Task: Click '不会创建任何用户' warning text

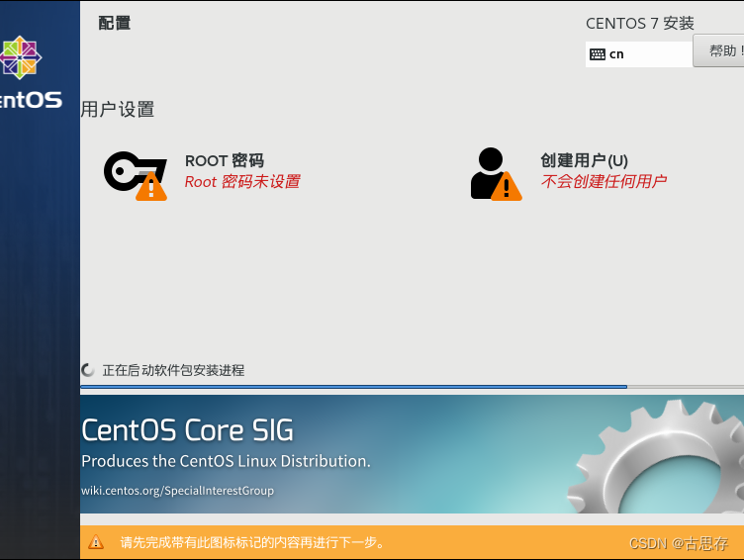Action: (604, 181)
